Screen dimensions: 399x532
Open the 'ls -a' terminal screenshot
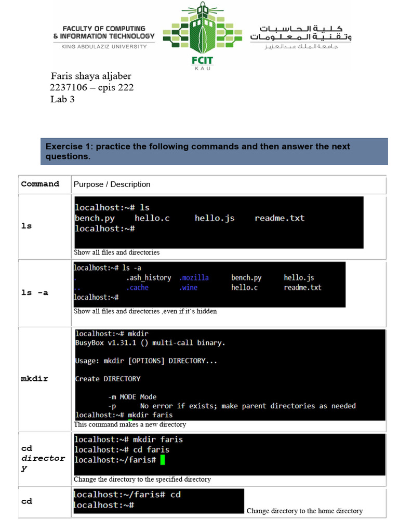(x=209, y=285)
